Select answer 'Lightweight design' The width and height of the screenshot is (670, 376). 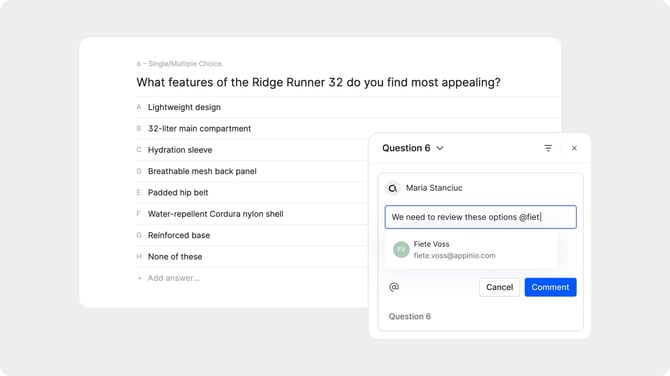(184, 107)
